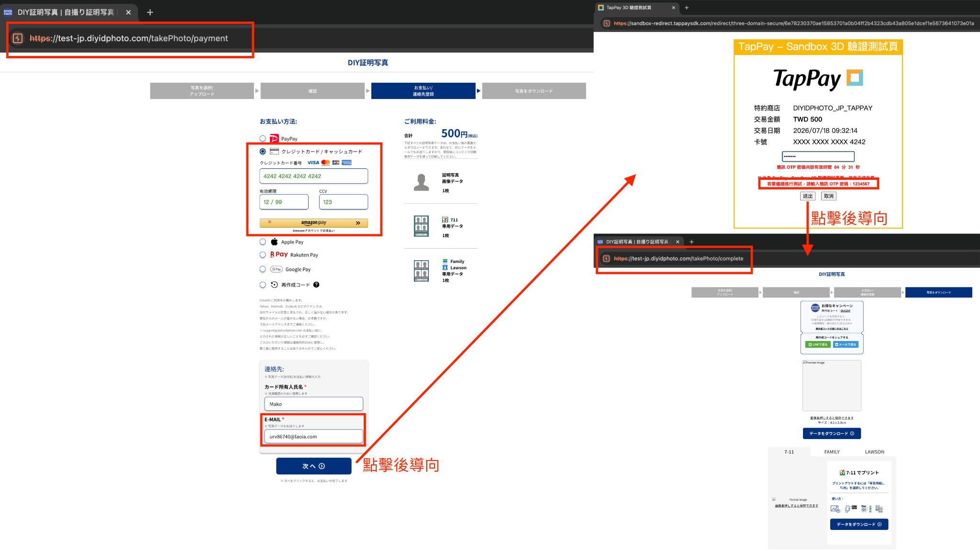
Task: Click the CCV field
Action: (x=344, y=202)
